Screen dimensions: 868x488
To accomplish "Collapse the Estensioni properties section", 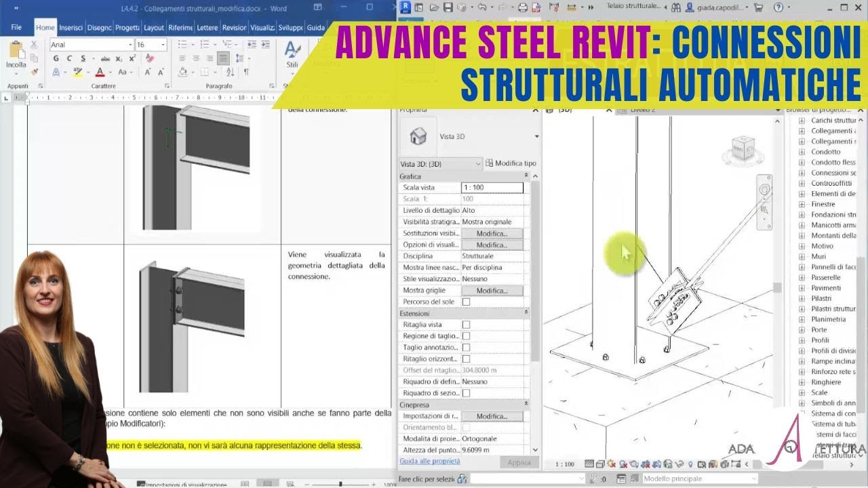I will pyautogui.click(x=526, y=313).
